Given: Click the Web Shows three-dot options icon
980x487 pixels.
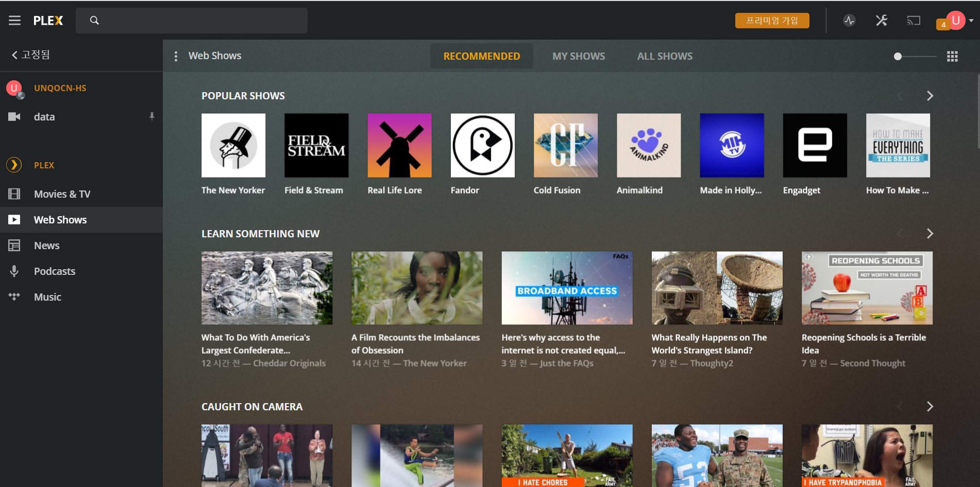Looking at the screenshot, I should 176,56.
